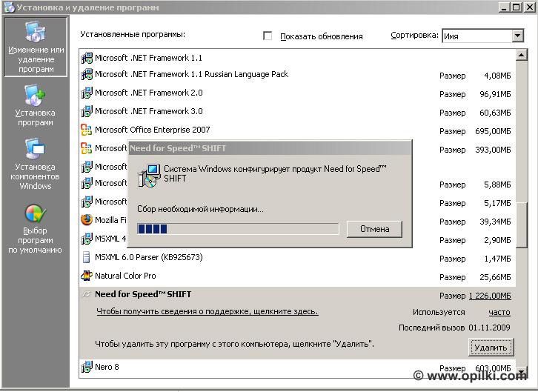Click the program list scrollbar up arrow
Image resolution: width=538 pixels, height=392 pixels.
(x=521, y=55)
